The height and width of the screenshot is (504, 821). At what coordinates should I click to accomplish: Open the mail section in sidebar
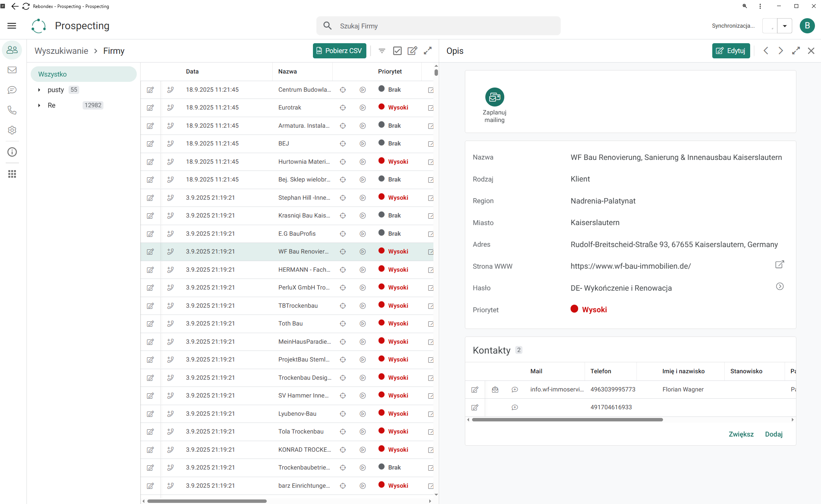tap(12, 70)
